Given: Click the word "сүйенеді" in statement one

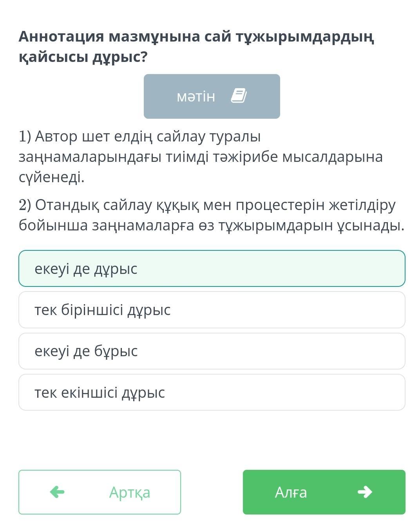Looking at the screenshot, I should click(x=51, y=178).
